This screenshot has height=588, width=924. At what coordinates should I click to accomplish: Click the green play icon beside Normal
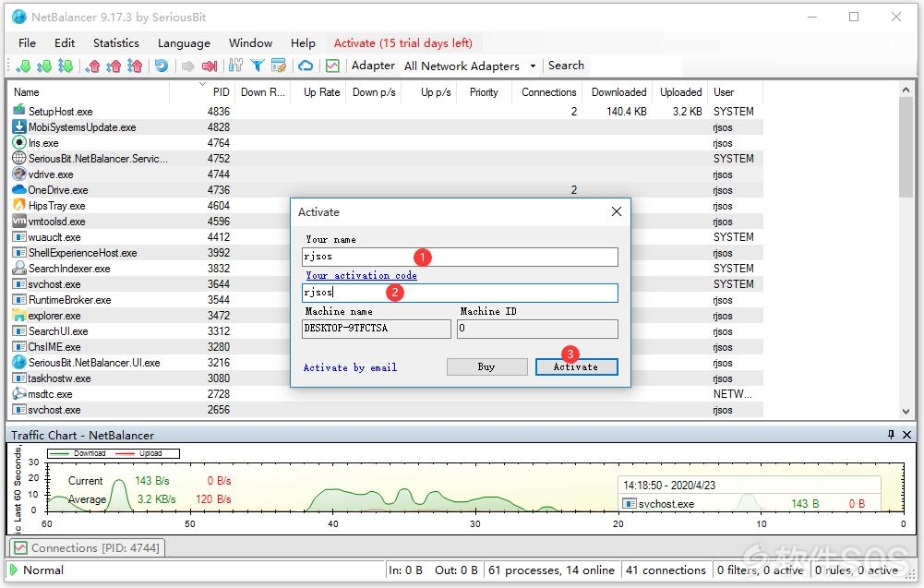(13, 570)
